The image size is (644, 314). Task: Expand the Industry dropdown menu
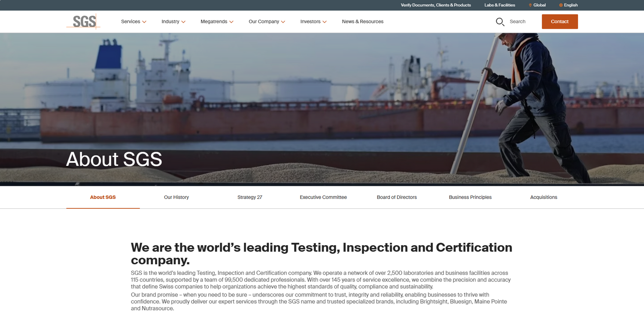tap(173, 21)
